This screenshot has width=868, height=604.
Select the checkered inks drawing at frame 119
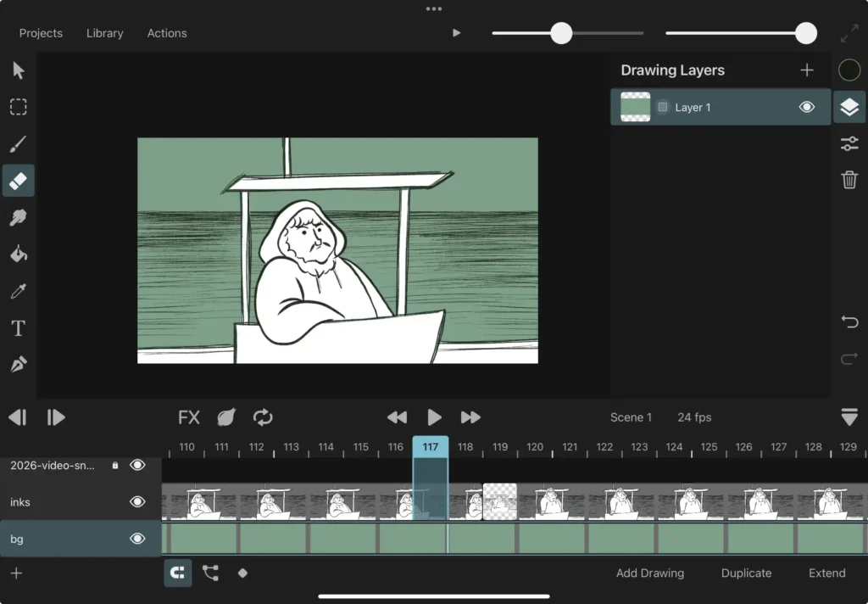click(500, 501)
